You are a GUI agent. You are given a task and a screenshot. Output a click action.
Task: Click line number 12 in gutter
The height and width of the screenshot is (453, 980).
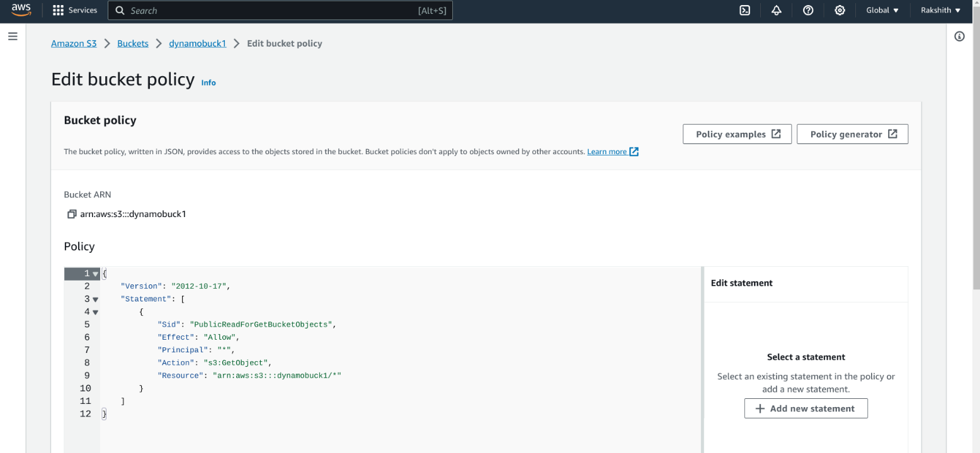click(x=86, y=414)
